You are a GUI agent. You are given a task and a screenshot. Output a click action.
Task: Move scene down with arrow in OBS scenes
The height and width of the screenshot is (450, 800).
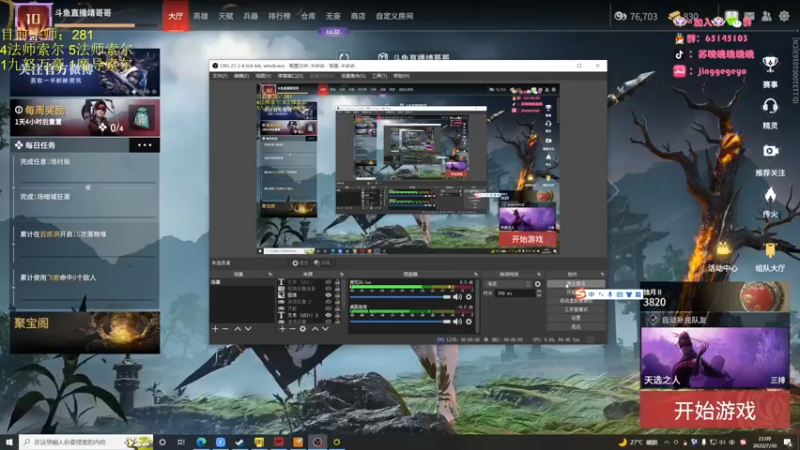[x=248, y=329]
